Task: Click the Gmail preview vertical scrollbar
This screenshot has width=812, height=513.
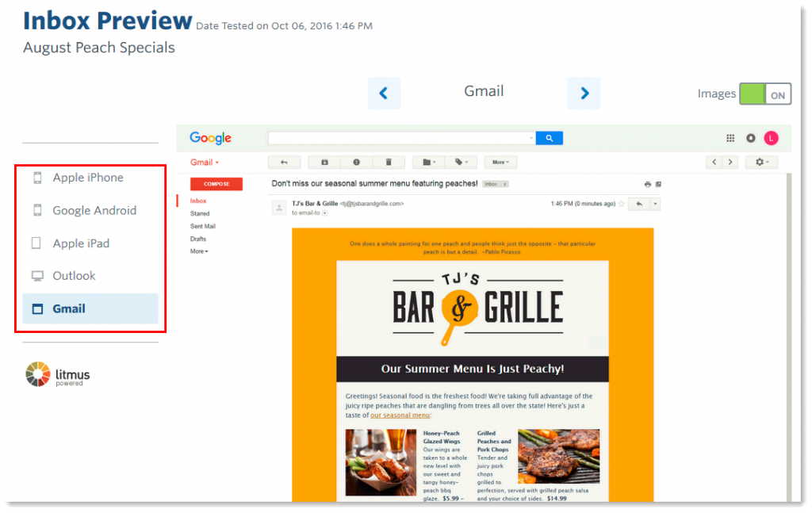Action: pos(788,338)
